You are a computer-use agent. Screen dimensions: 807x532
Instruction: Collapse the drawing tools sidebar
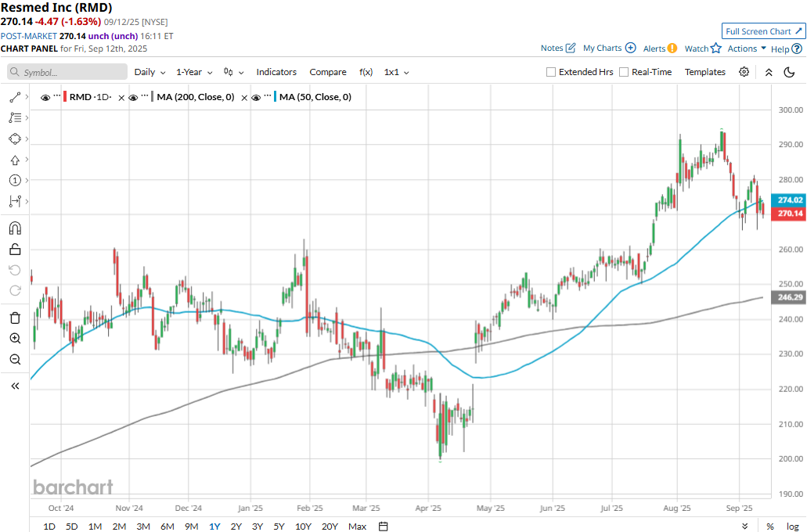tap(15, 386)
